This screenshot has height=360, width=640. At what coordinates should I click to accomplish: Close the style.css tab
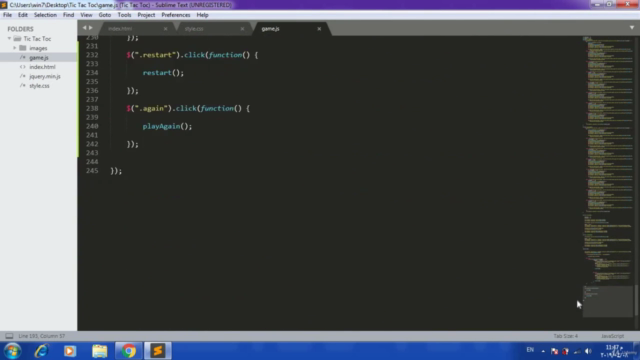tap(242, 29)
